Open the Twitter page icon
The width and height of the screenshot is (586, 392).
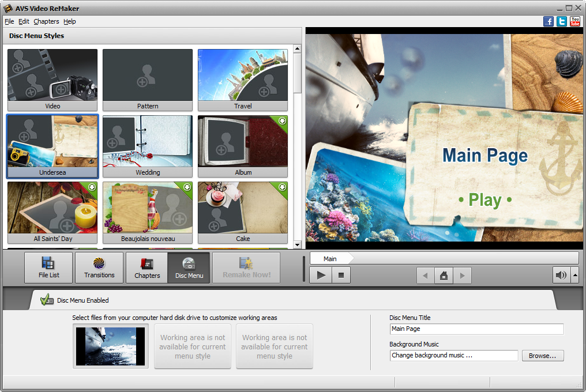point(562,21)
